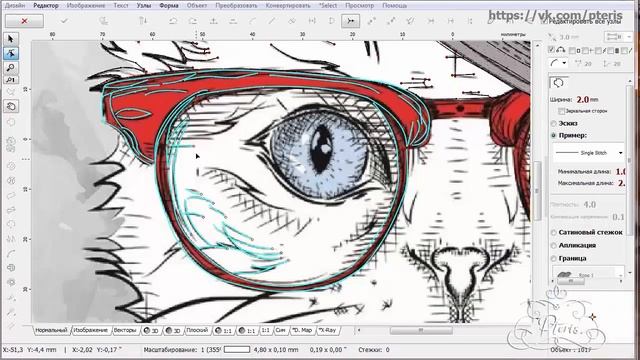
Task: Open the Конвертировать menu
Action: pyautogui.click(x=288, y=6)
